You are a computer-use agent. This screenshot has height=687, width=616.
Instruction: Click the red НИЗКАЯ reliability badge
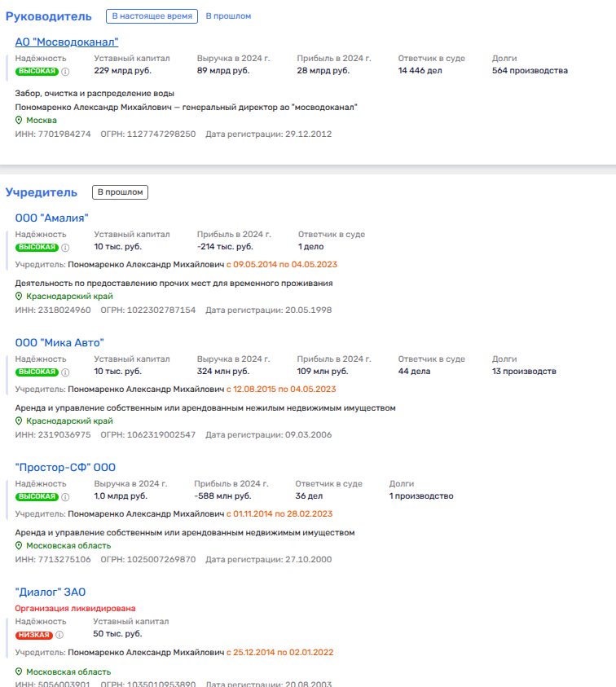[33, 635]
